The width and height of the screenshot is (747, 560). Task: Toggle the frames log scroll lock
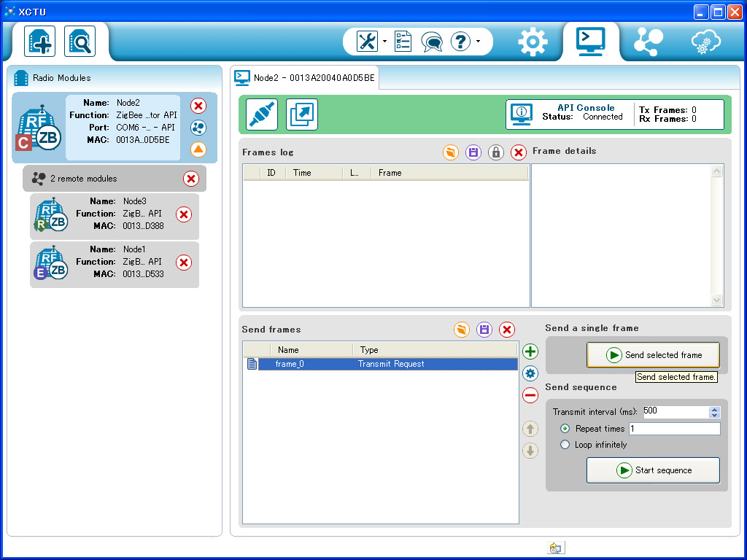[x=496, y=152]
